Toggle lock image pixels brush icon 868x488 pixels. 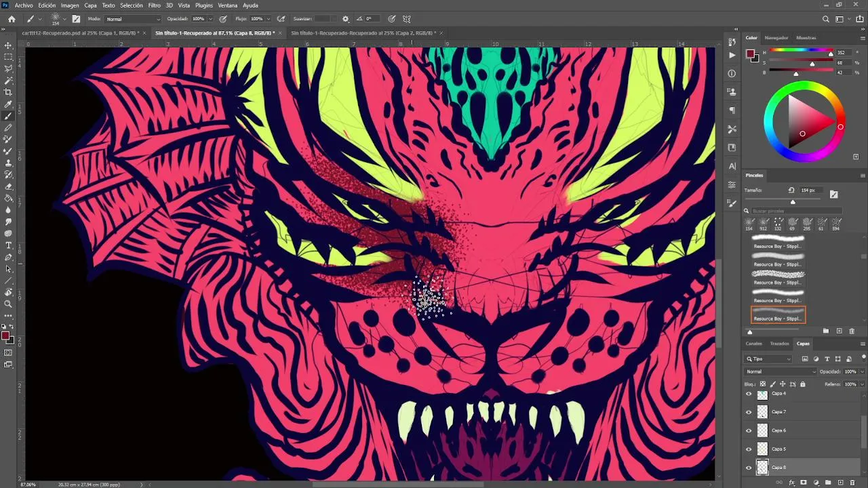click(x=772, y=384)
